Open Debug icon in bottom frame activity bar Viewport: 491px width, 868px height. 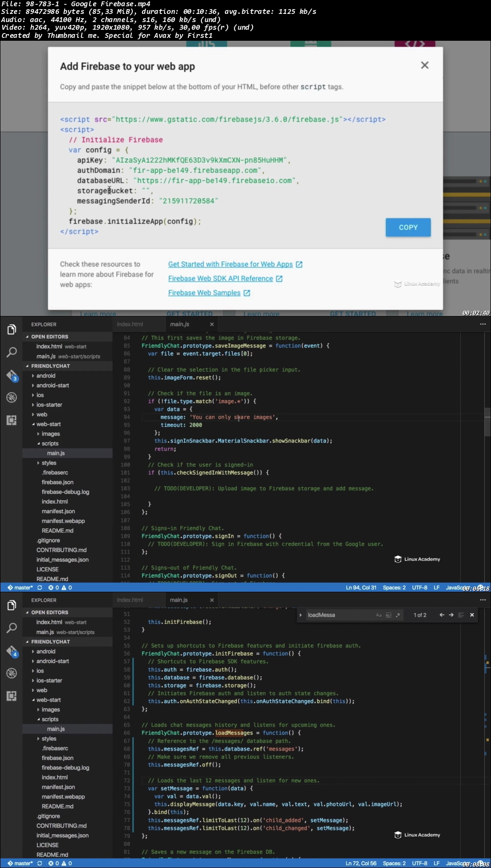pyautogui.click(x=12, y=673)
